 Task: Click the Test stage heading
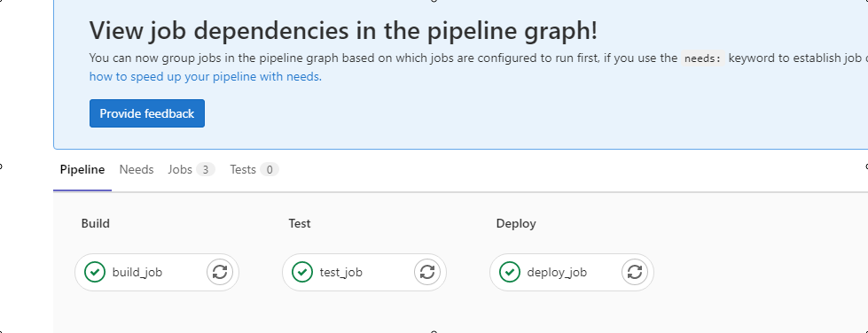pyautogui.click(x=300, y=223)
